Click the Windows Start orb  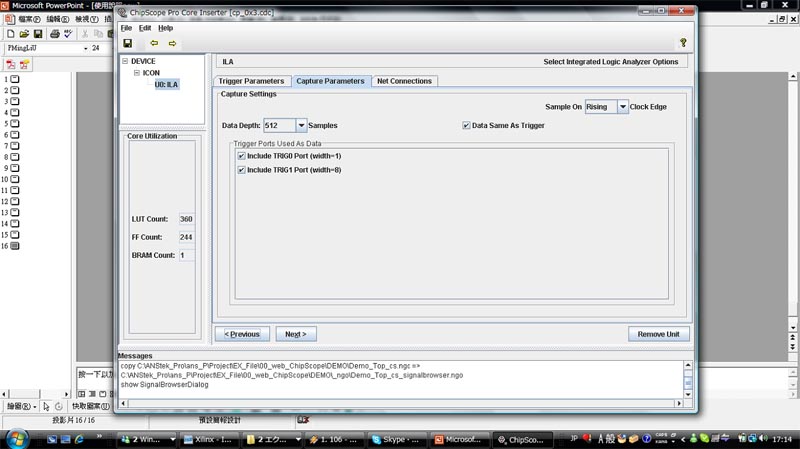[x=16, y=439]
